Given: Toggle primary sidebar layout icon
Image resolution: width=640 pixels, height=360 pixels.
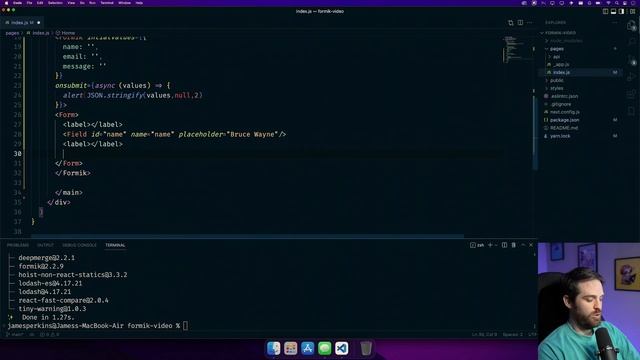Looking at the screenshot, I should tap(606, 11).
